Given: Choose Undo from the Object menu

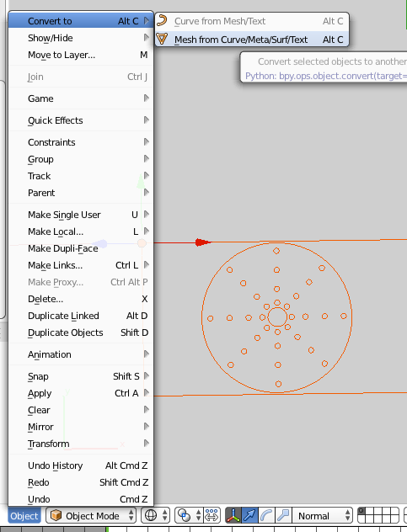Looking at the screenshot, I should pos(81,499).
